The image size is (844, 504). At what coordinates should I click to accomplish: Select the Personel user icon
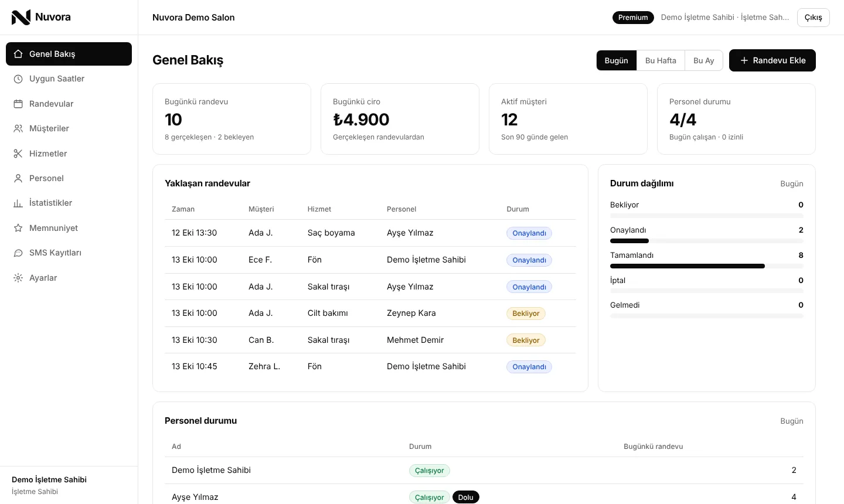coord(18,178)
